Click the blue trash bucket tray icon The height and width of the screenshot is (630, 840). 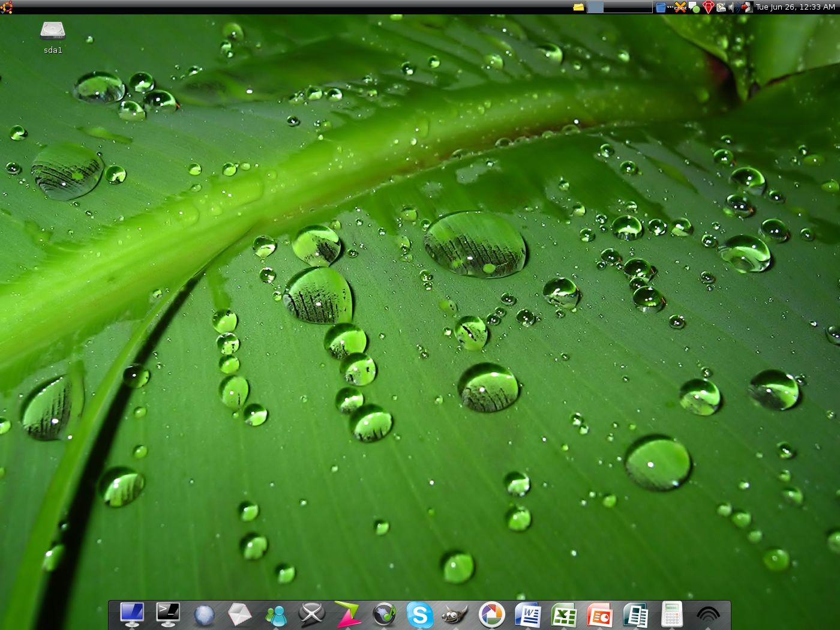[x=661, y=7]
